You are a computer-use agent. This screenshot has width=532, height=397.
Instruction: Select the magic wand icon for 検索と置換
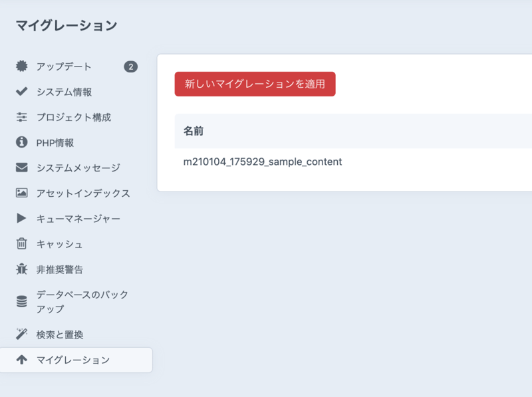tap(22, 334)
